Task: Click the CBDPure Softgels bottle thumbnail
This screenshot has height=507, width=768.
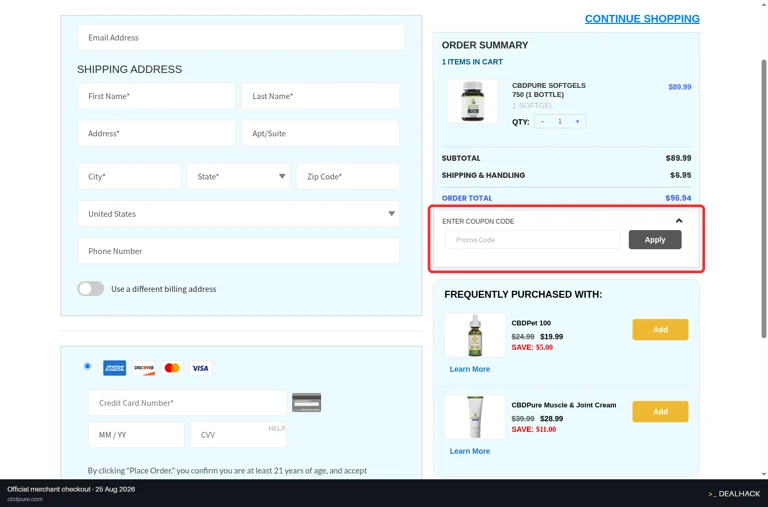Action: (x=473, y=101)
